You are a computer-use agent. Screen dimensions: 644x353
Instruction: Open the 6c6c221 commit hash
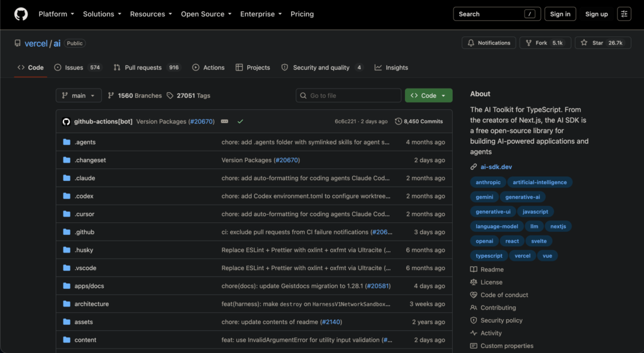(345, 121)
